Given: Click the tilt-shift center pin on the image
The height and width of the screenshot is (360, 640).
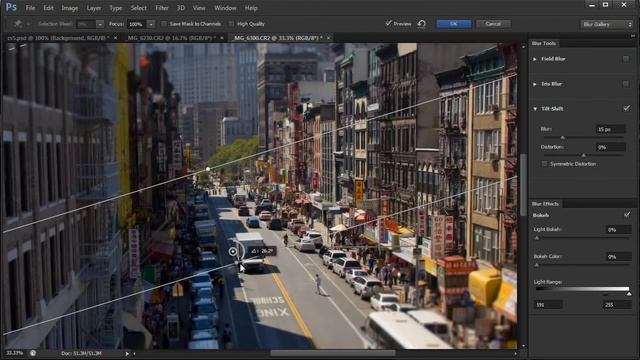Looking at the screenshot, I should (233, 251).
